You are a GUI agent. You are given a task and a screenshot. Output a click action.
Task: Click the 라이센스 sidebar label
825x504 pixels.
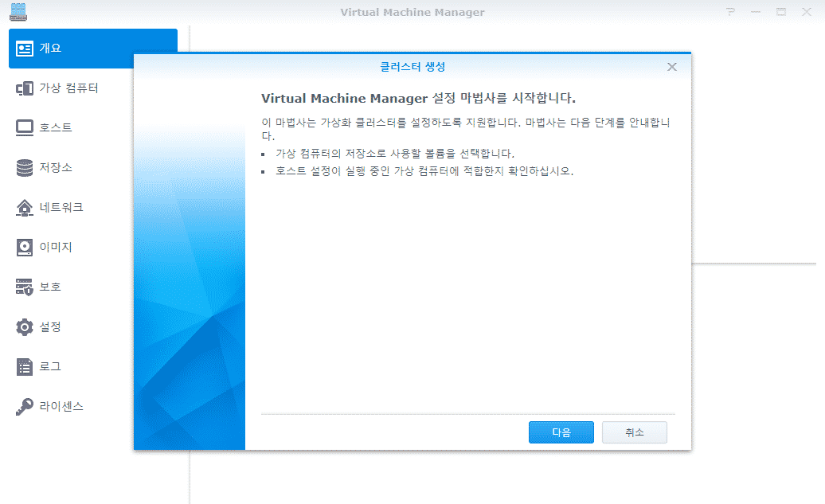pos(61,407)
